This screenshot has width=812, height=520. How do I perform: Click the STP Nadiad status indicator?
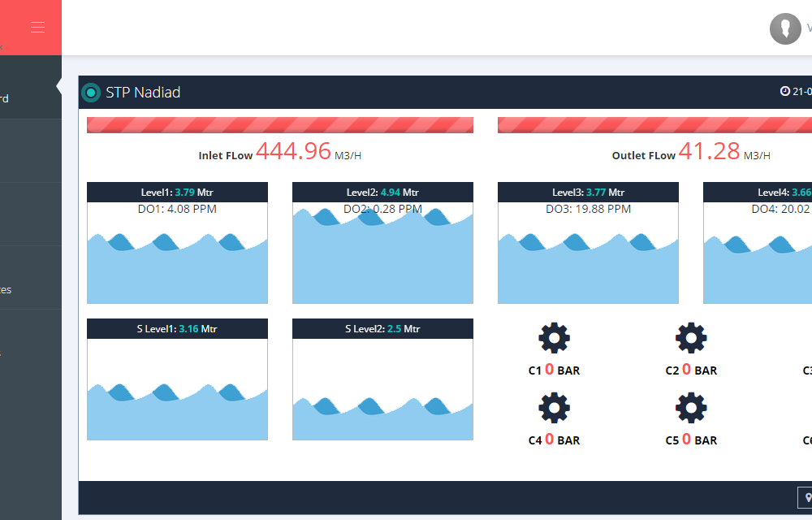(x=91, y=93)
